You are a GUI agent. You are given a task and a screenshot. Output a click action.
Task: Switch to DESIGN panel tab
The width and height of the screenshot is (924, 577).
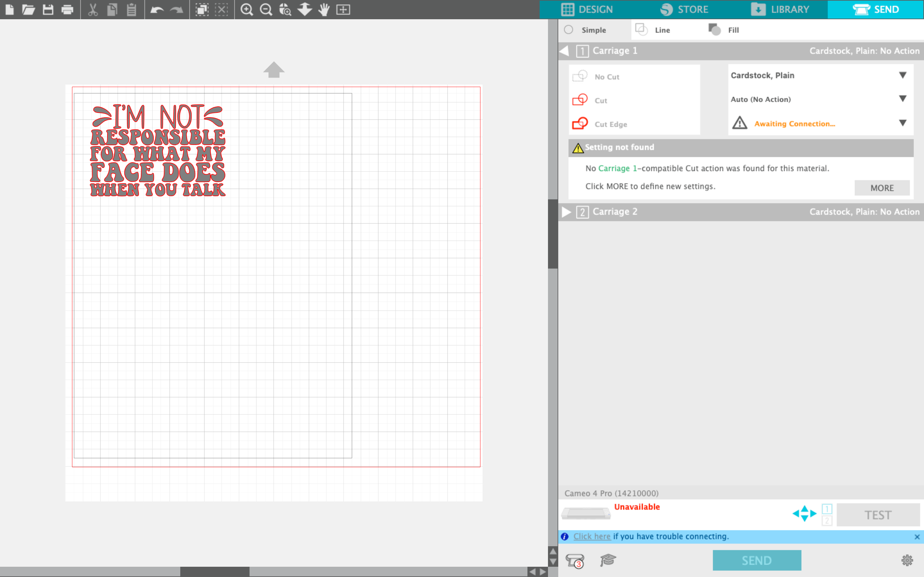588,9
